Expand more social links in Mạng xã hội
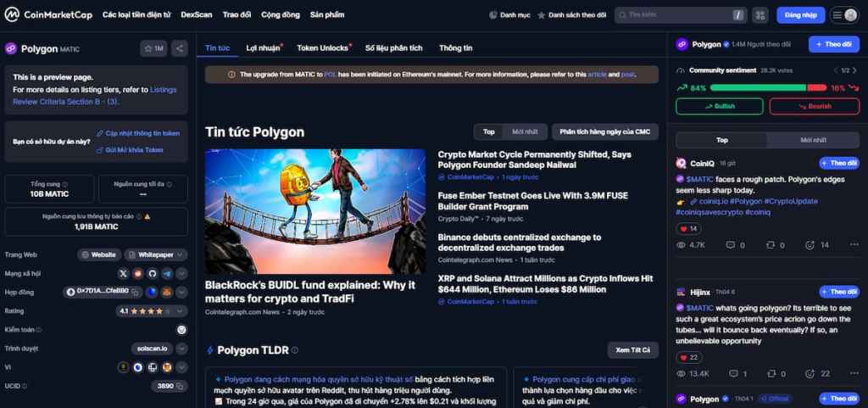Viewport: 868px width, 408px height. click(x=181, y=273)
